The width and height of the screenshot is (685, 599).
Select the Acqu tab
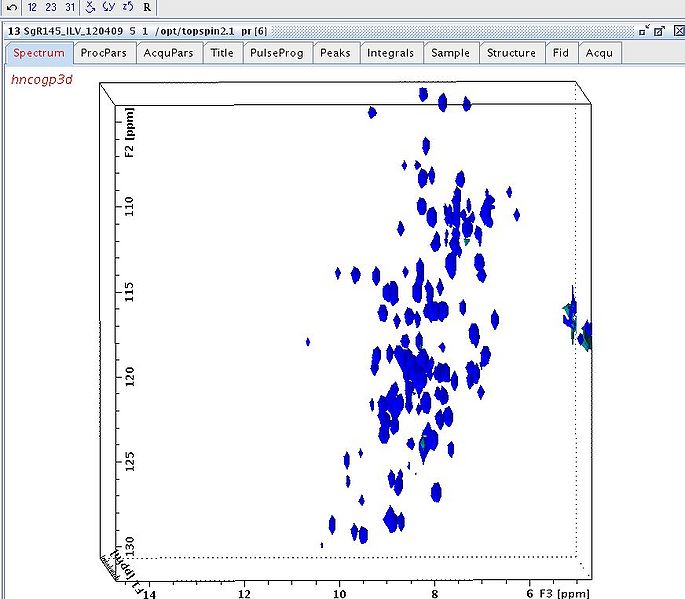599,53
